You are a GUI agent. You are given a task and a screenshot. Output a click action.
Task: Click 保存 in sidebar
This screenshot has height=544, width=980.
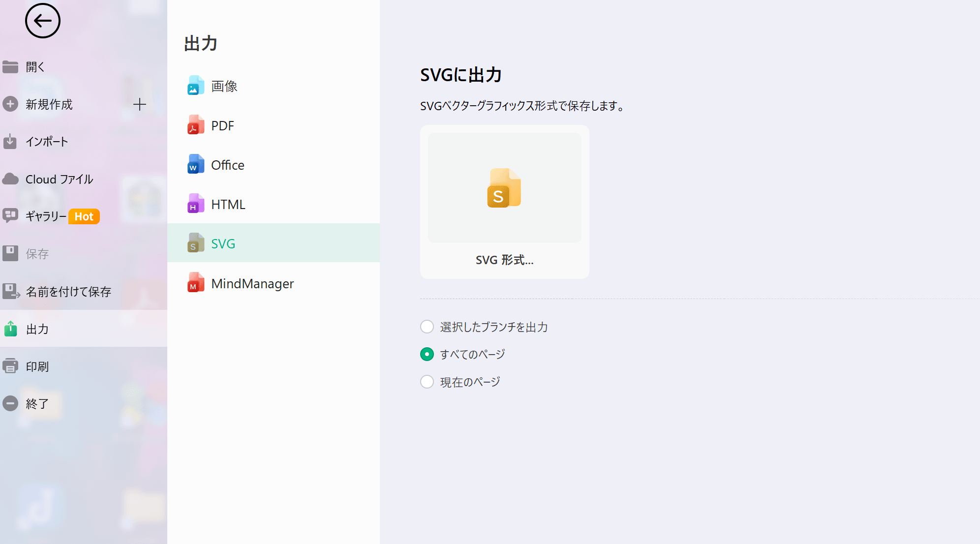[84, 254]
